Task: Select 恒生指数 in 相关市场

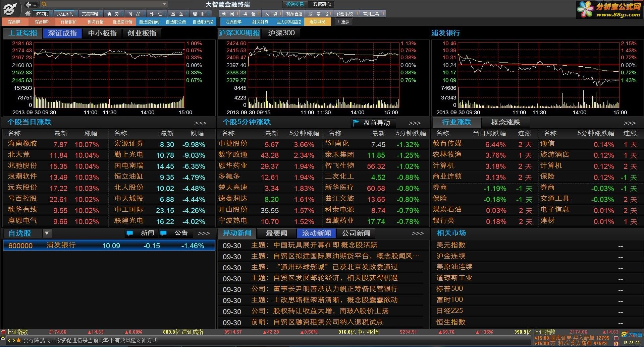Action: 451,322
